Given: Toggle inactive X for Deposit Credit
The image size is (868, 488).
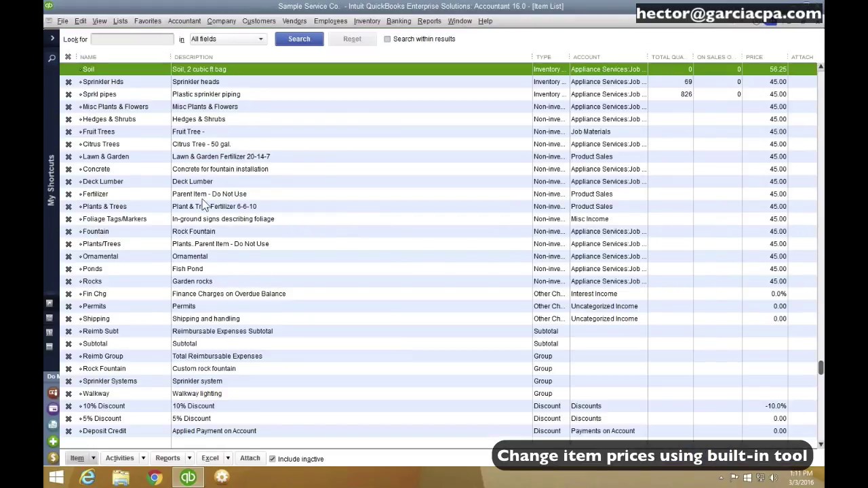Looking at the screenshot, I should point(68,431).
